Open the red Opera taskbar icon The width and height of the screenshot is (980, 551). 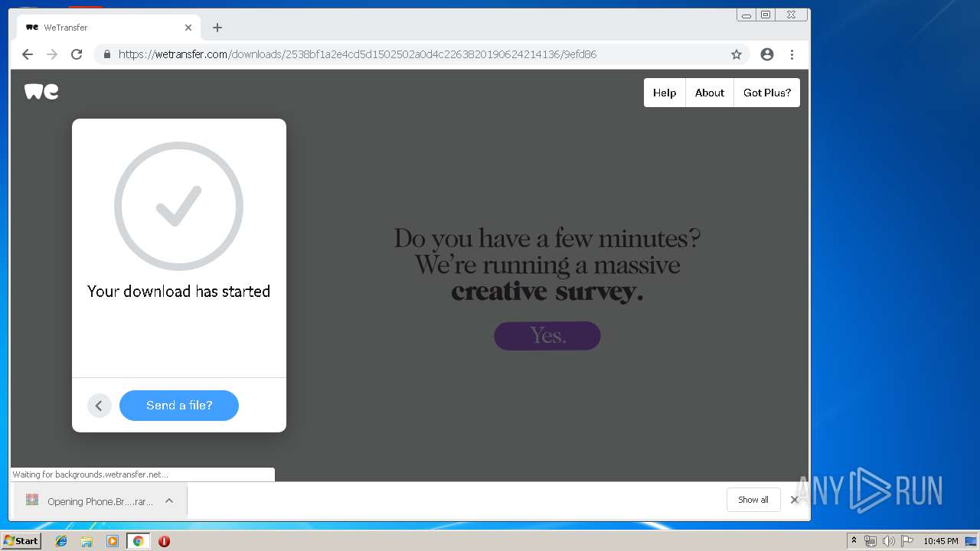[x=164, y=541]
